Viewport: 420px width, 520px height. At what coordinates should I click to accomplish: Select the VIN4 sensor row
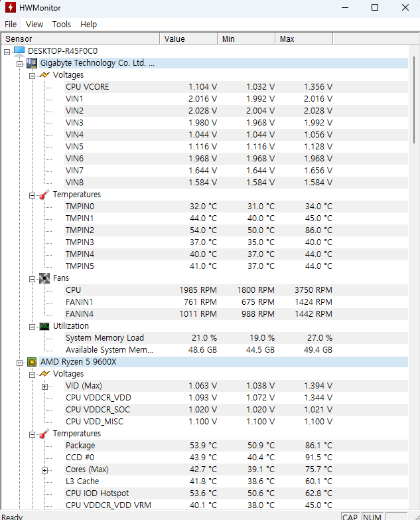(x=236, y=135)
